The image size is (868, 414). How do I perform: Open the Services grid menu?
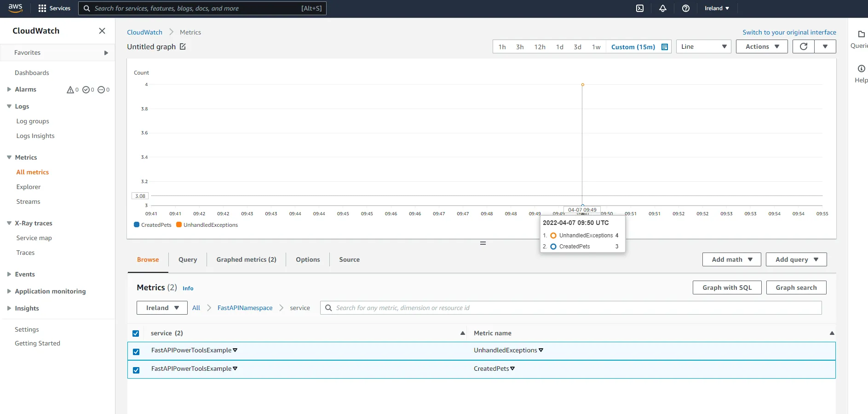(54, 8)
